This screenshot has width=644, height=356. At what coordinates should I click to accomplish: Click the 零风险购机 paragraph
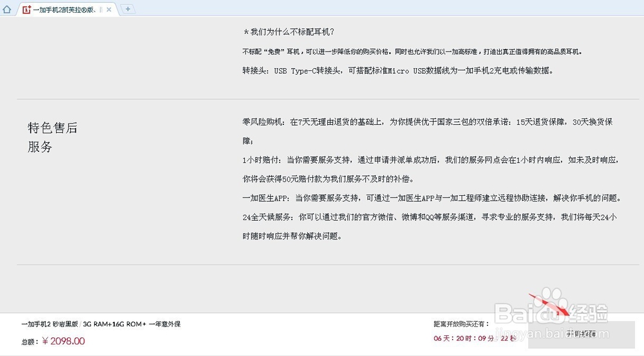point(428,131)
